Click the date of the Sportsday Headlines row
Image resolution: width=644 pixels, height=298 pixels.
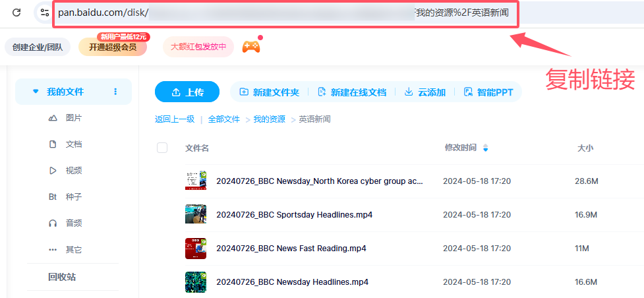pos(477,214)
